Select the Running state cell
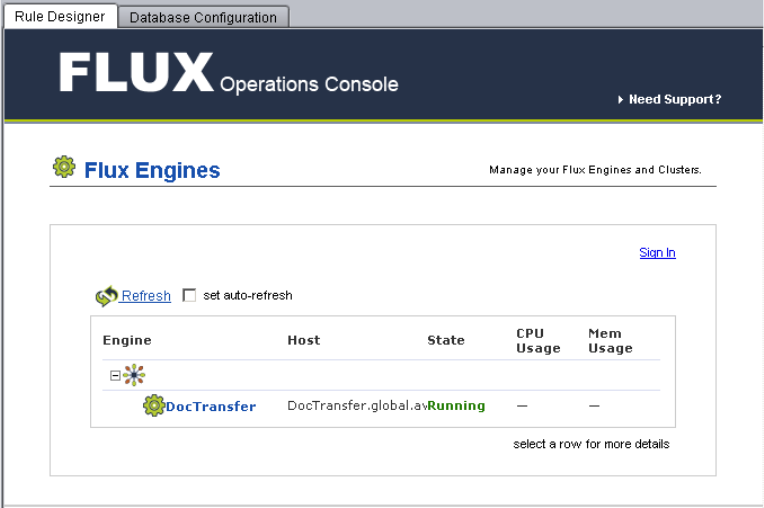 (x=456, y=406)
